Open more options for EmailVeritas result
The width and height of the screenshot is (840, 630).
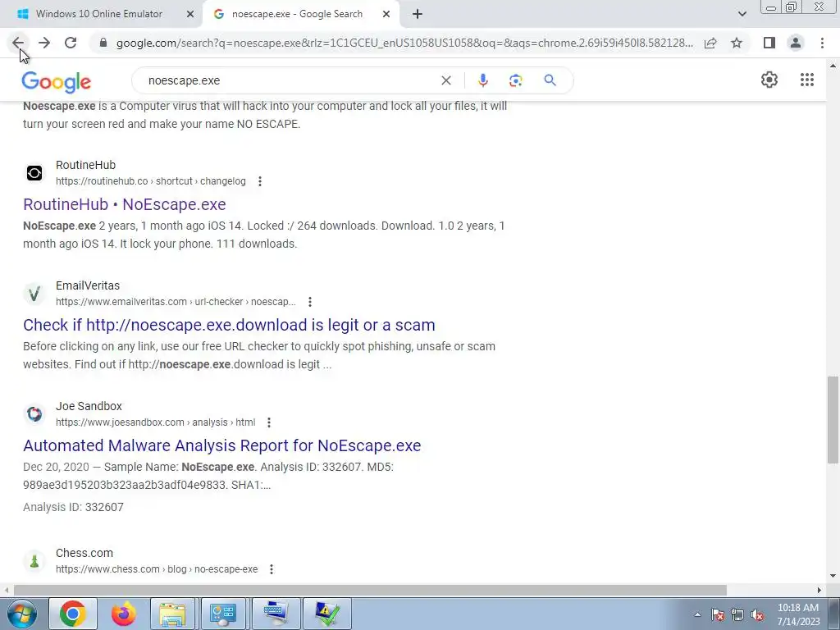tap(309, 302)
